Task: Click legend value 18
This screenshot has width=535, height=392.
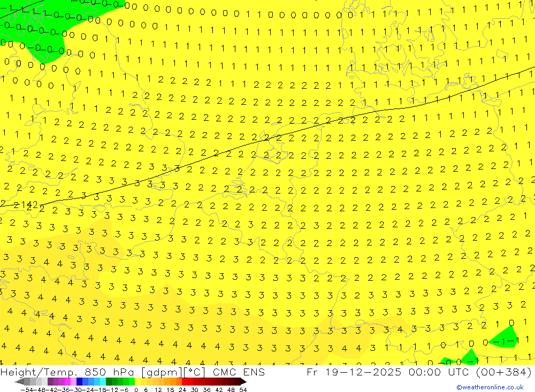Action: (170, 390)
